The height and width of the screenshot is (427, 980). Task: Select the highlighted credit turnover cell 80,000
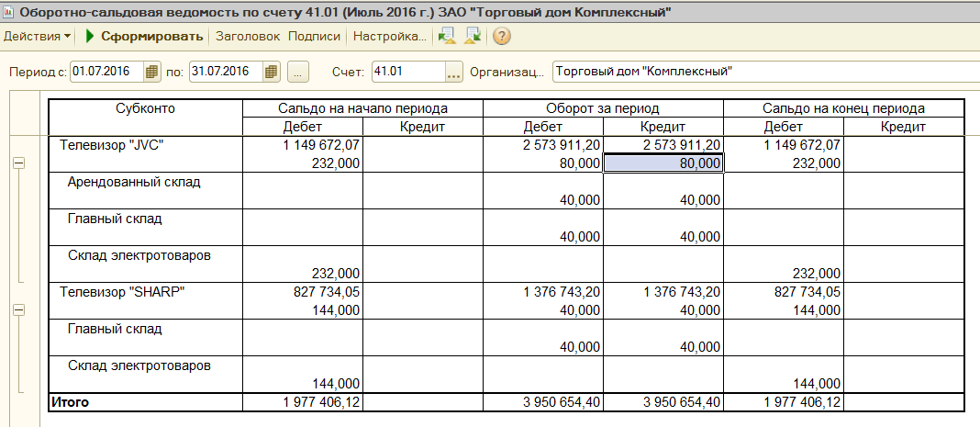pos(663,163)
